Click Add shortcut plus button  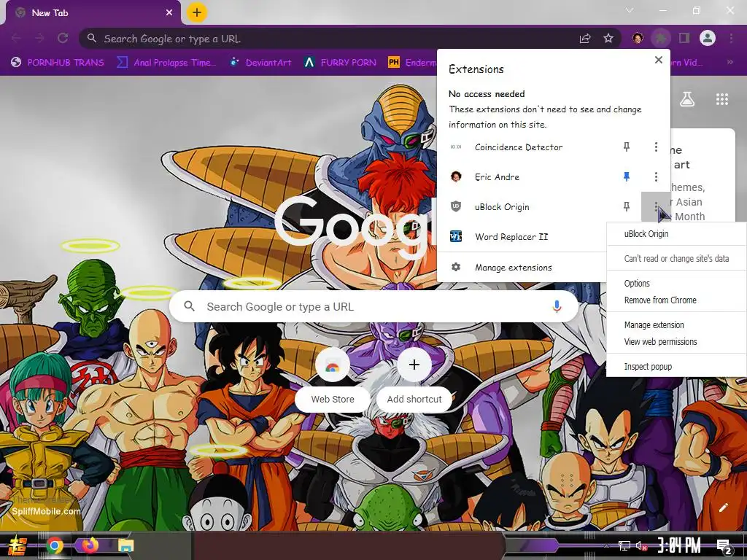coord(414,365)
